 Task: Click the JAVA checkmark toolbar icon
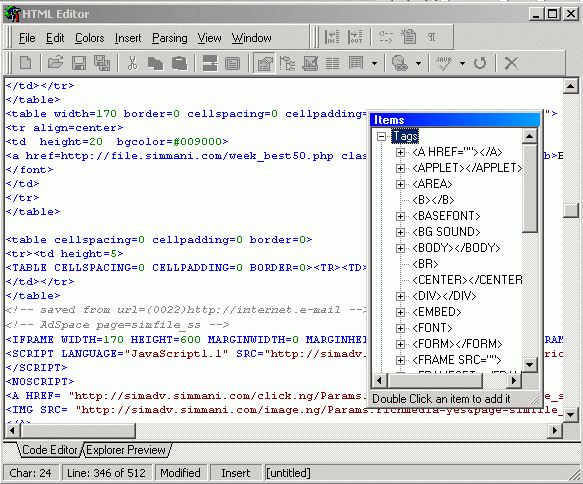click(444, 63)
